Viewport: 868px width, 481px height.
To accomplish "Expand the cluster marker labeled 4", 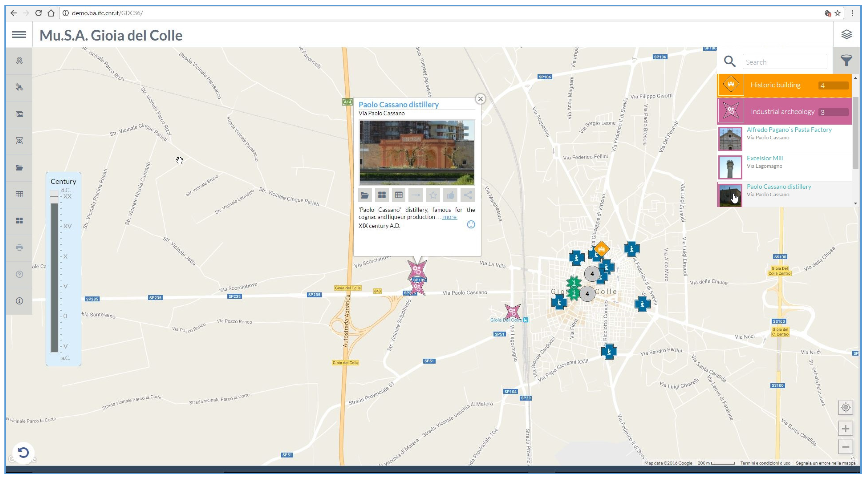I will (x=592, y=274).
